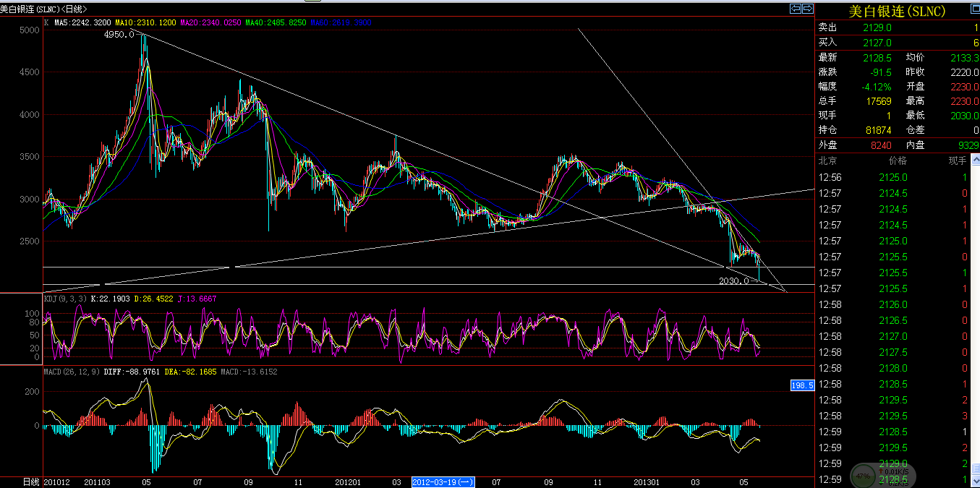Image resolution: width=980 pixels, height=488 pixels.
Task: Click the left arrow navigation icon
Action: pyautogui.click(x=795, y=9)
